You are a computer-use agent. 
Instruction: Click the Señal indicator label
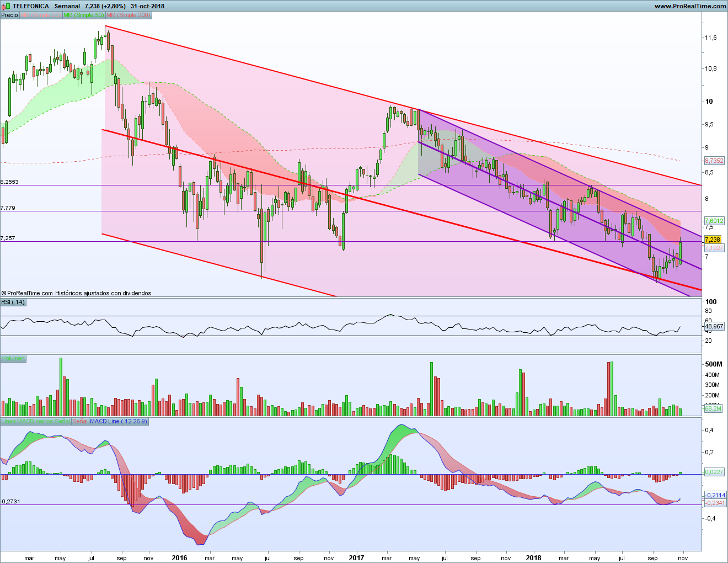click(x=80, y=422)
